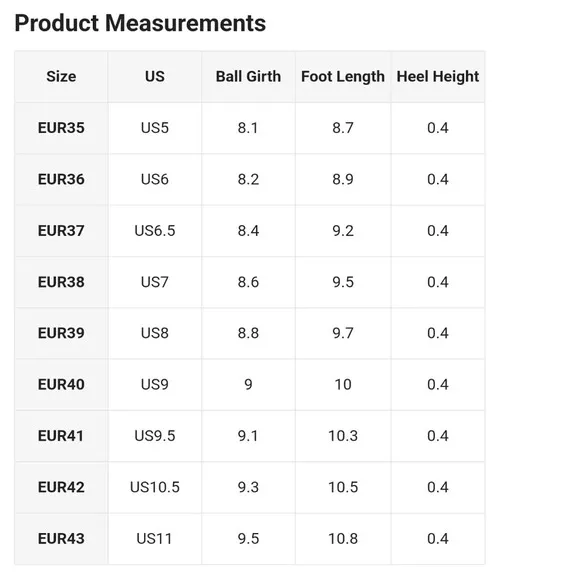Screen dimensions: 579x580
Task: Select the US10.5 cell
Action: (155, 488)
